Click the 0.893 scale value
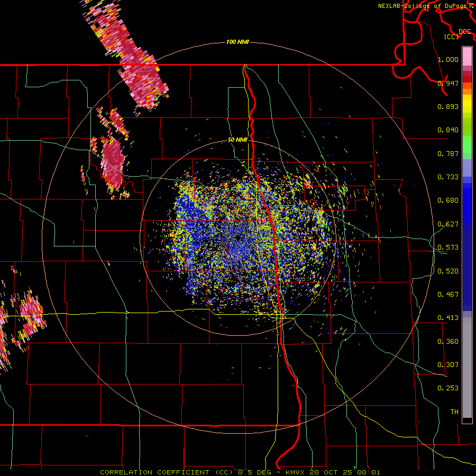The width and height of the screenshot is (476, 476). coord(448,106)
